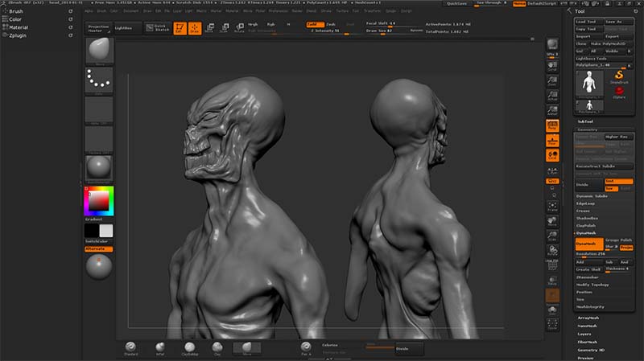Click the Frame view icon

click(552, 207)
